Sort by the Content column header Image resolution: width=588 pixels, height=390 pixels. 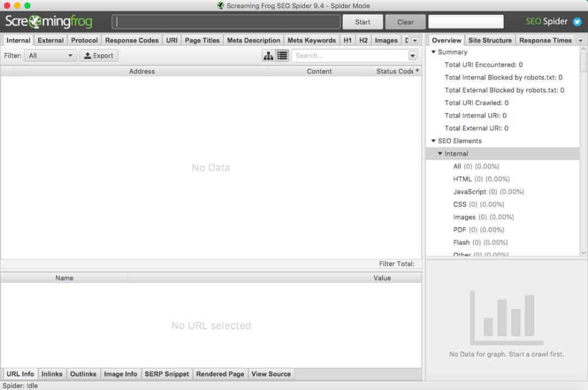pyautogui.click(x=319, y=71)
